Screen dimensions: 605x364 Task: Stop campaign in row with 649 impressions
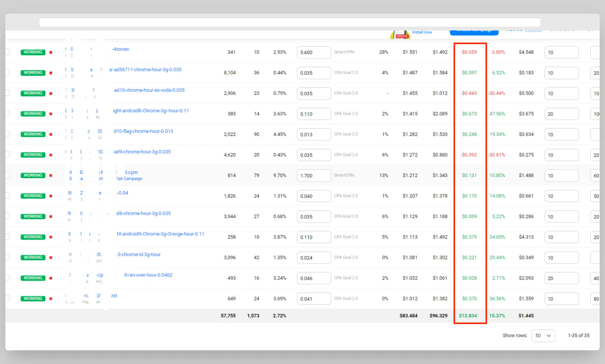tap(51, 299)
